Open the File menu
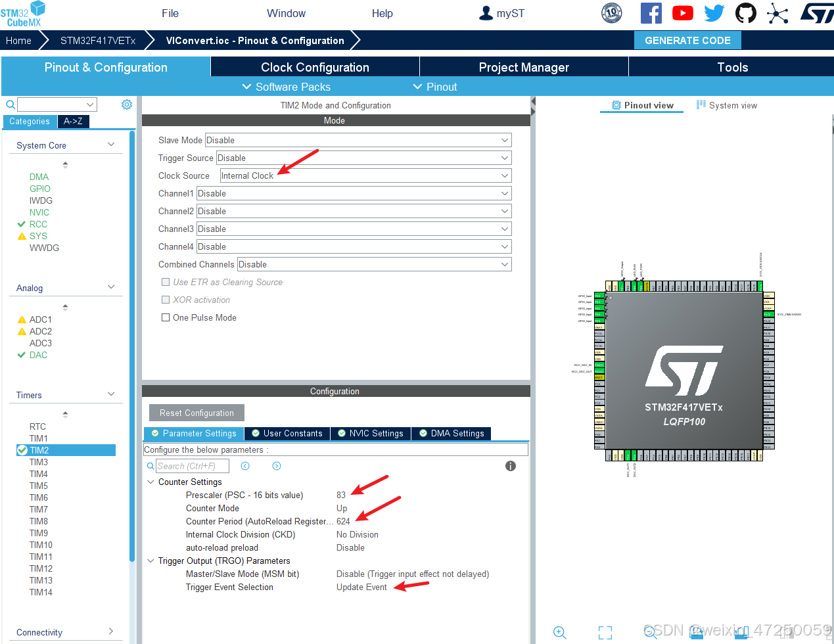 point(170,13)
